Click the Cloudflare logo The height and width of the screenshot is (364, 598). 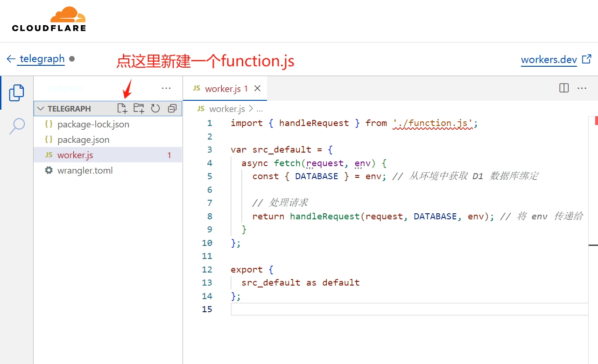[49, 19]
